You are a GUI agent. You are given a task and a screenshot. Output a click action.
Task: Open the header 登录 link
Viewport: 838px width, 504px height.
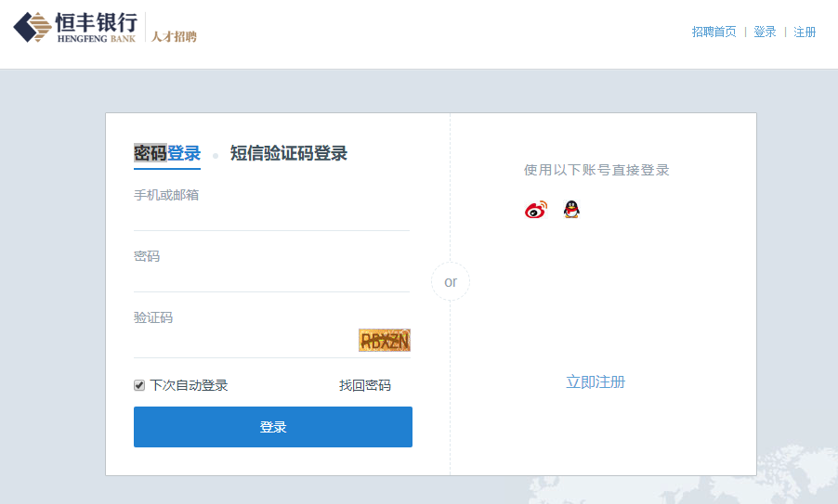765,32
